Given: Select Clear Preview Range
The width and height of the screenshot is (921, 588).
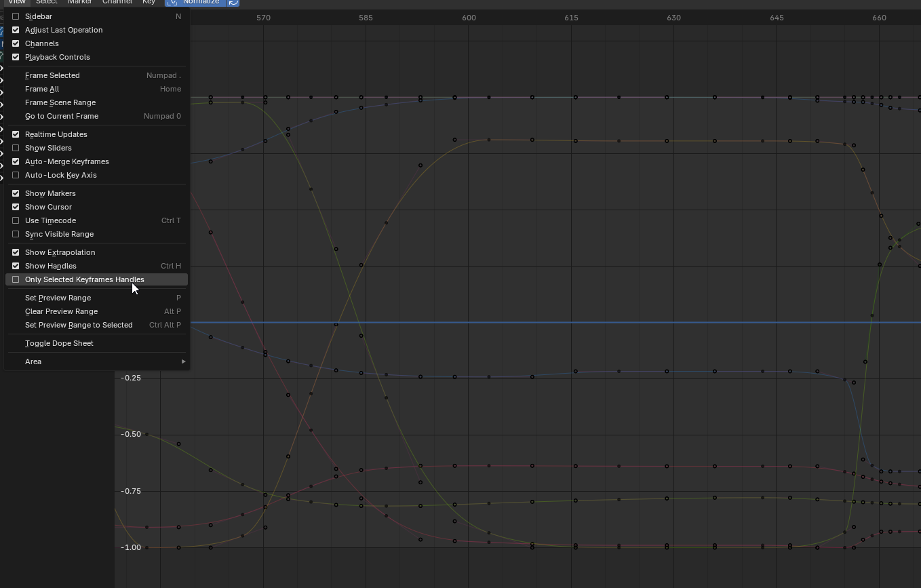Looking at the screenshot, I should coord(96,311).
